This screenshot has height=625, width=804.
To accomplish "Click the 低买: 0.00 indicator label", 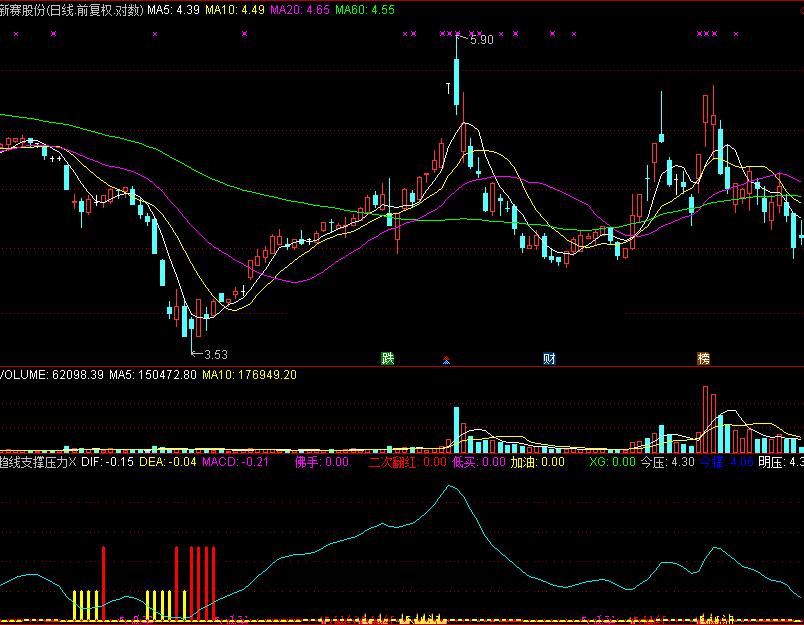I will coord(479,462).
